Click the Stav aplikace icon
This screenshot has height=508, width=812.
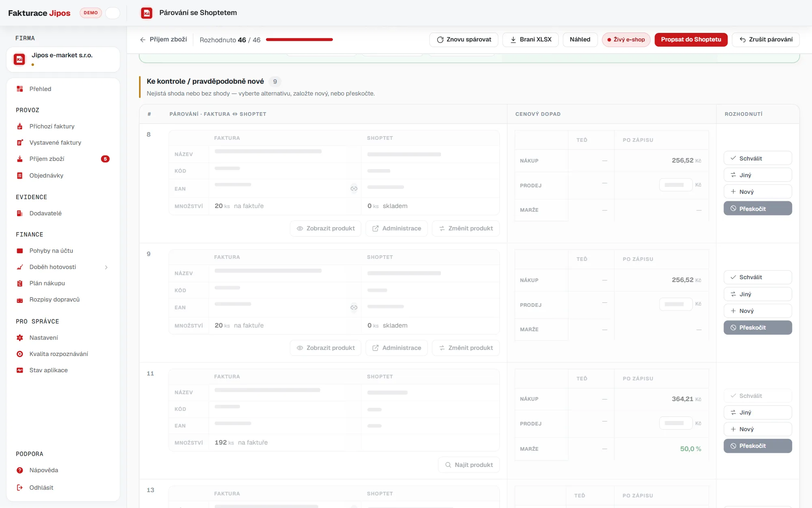pyautogui.click(x=19, y=370)
